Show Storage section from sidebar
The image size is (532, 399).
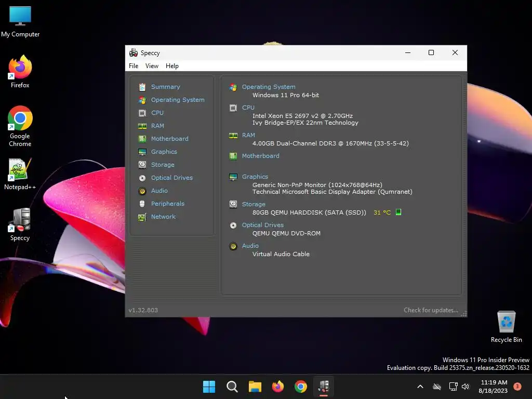tap(163, 165)
